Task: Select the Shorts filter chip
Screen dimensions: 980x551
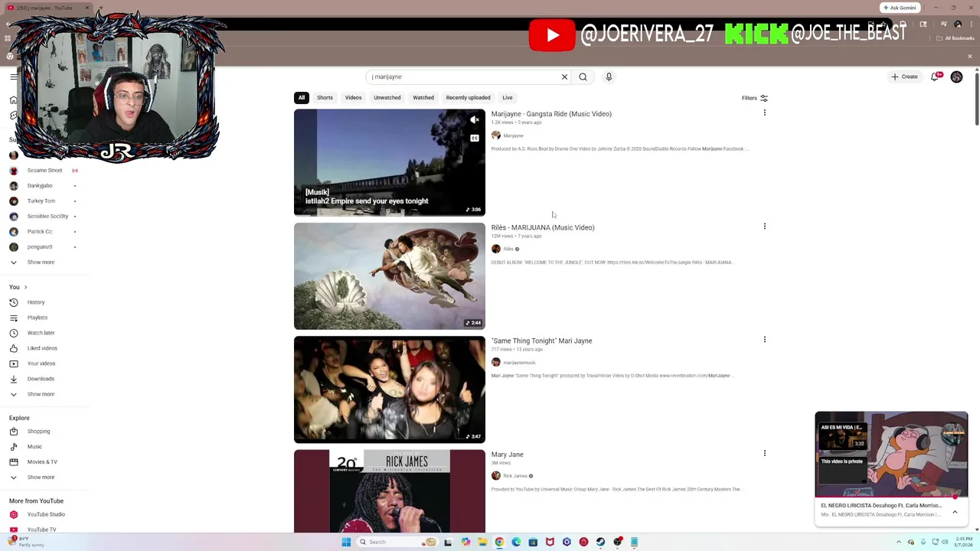Action: 325,98
